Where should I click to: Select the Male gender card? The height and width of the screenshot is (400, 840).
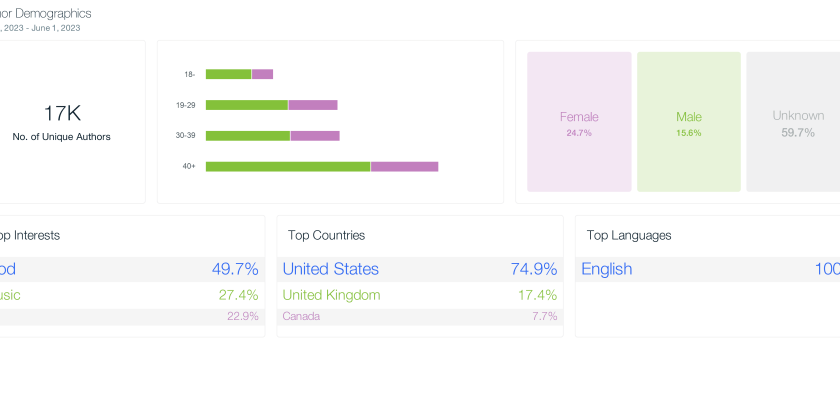(x=688, y=122)
